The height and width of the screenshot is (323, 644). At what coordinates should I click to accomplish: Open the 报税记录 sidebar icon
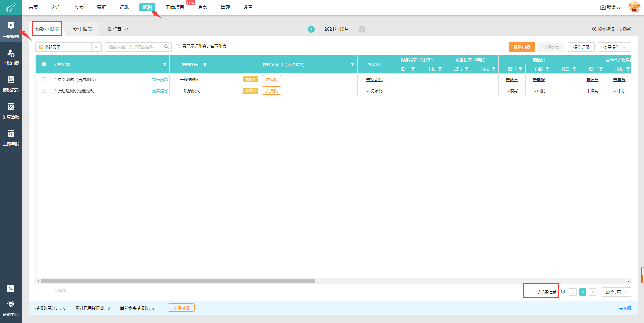11,80
